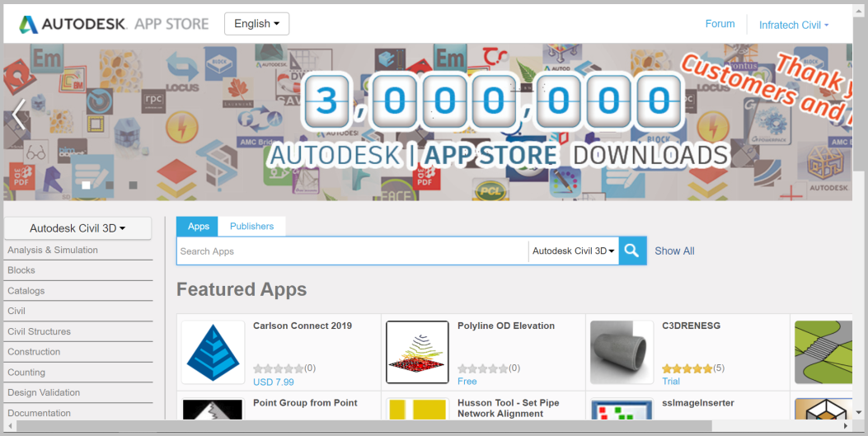The height and width of the screenshot is (436, 868).
Task: Click star rating for Polyline OD Elevation
Action: click(483, 368)
